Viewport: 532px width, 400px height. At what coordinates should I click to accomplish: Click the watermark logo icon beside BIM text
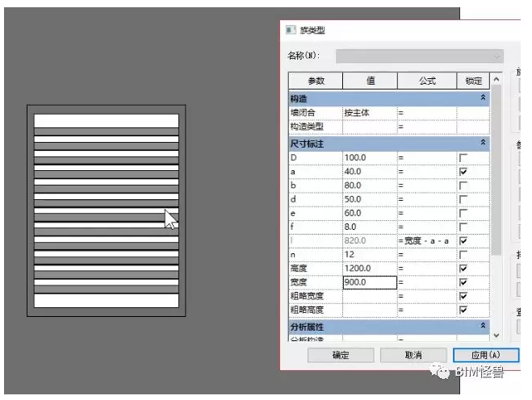[442, 371]
